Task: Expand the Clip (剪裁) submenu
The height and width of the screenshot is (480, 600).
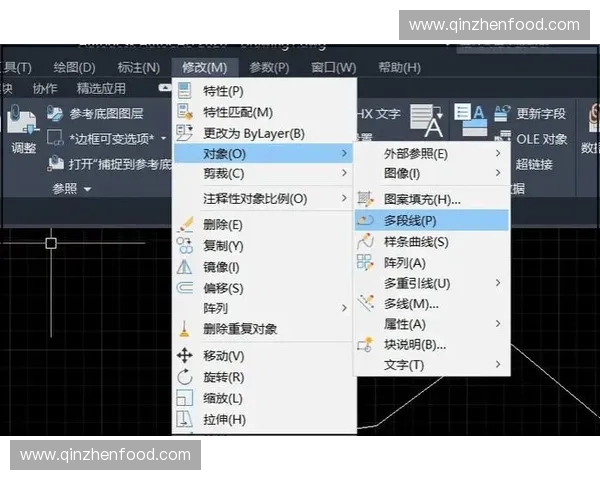Action: (344, 173)
